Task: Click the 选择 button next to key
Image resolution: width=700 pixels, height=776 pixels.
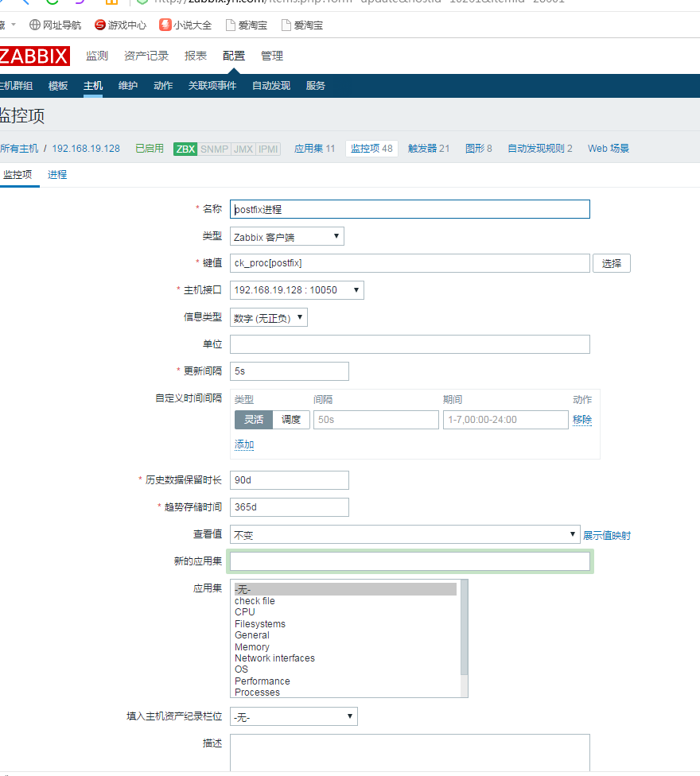Action: pos(612,263)
